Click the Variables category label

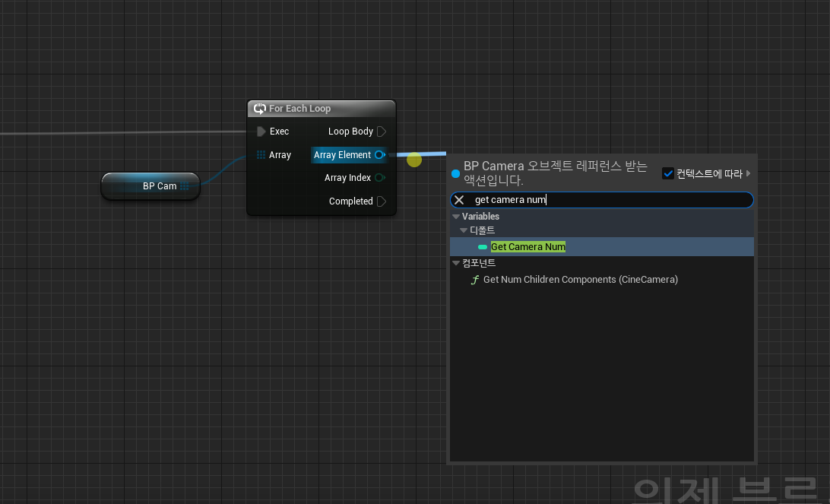point(480,217)
